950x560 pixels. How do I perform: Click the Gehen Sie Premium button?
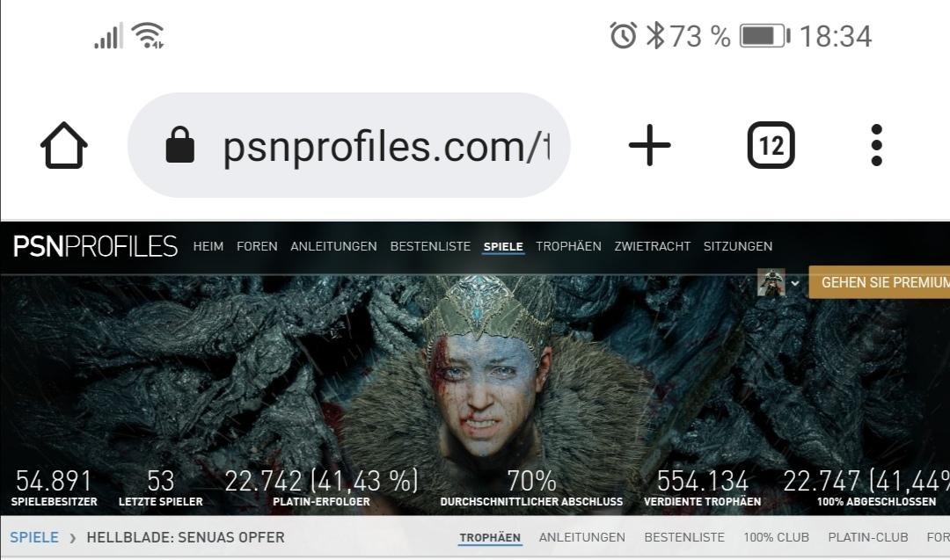(879, 282)
